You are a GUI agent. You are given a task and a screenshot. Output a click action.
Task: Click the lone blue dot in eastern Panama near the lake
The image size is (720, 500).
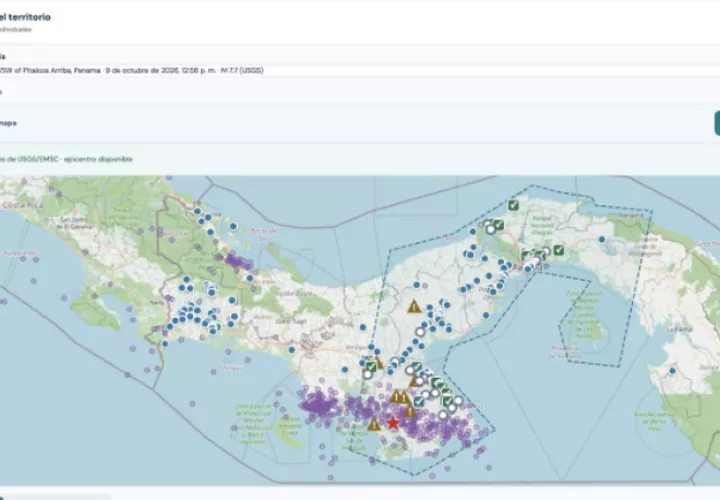[602, 239]
